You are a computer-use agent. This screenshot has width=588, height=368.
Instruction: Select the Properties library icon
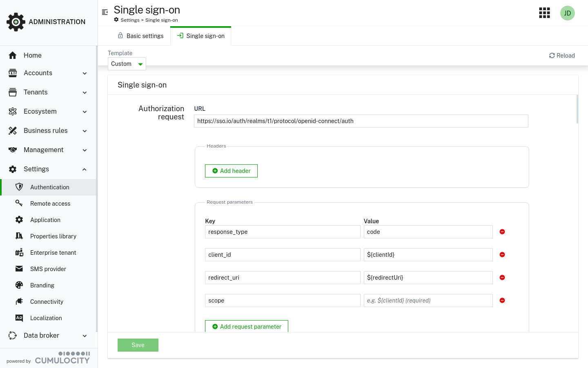pos(19,236)
